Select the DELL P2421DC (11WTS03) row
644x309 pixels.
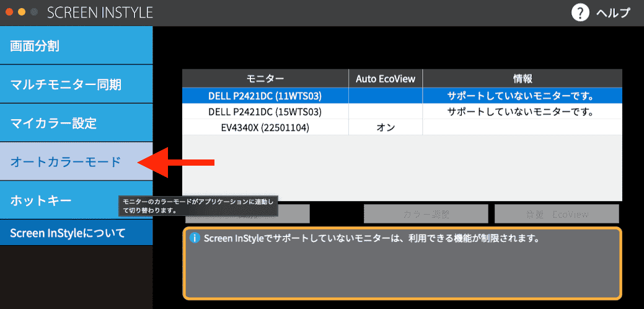coord(402,96)
